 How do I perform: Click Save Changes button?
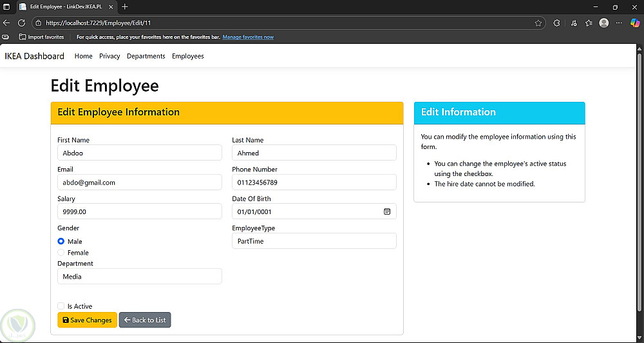tap(87, 320)
